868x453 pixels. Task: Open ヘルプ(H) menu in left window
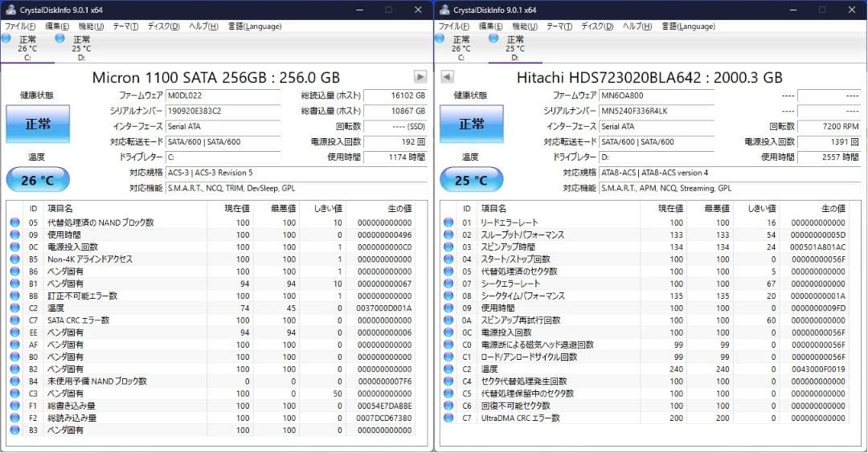coord(203,26)
